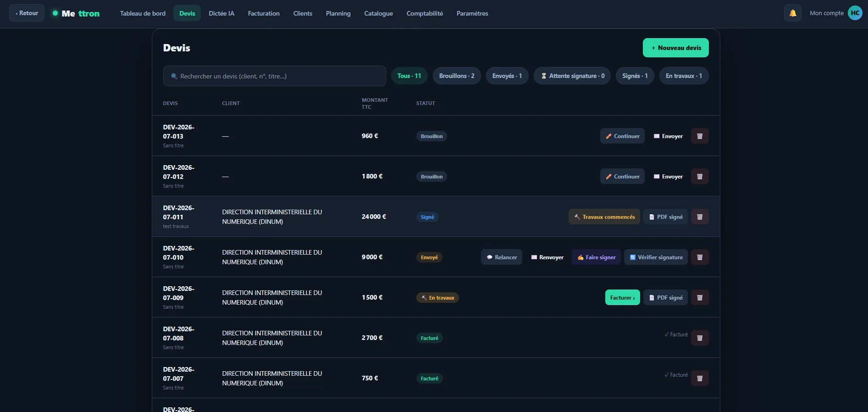868x412 pixels.
Task: Mark works started for DEV-2026-07-011
Action: coord(604,217)
